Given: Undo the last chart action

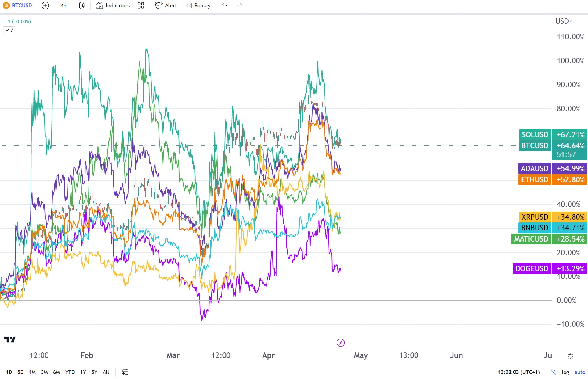Looking at the screenshot, I should (x=225, y=6).
